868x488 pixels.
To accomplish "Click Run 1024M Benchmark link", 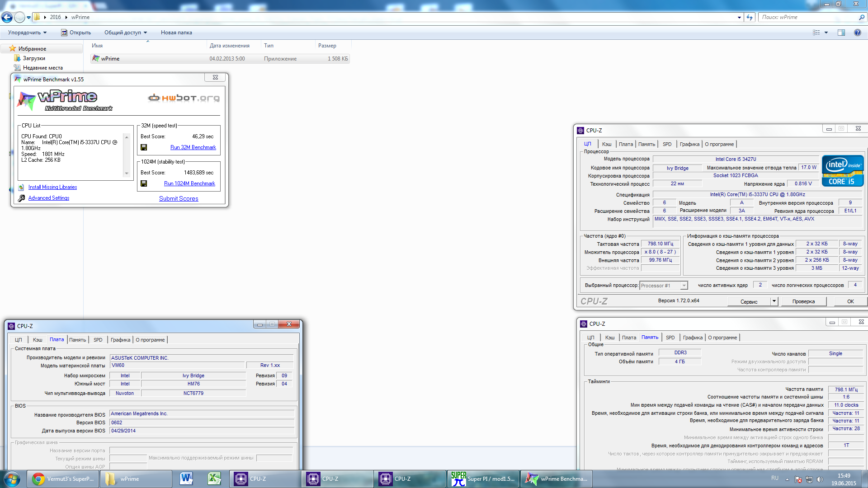I will pos(189,183).
